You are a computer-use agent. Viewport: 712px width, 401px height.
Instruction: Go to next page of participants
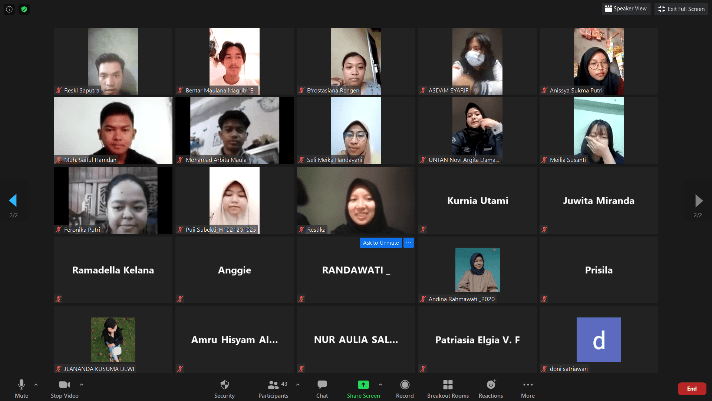699,201
